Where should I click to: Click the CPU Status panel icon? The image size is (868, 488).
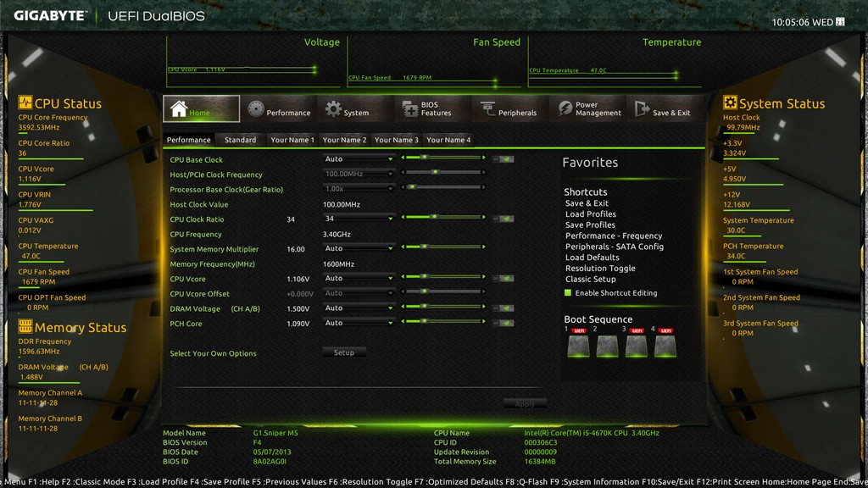tap(25, 103)
